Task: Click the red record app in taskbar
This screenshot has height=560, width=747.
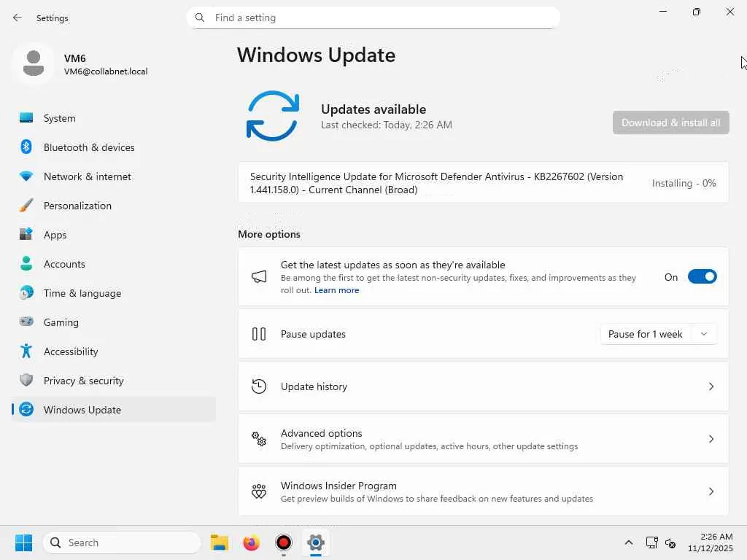Action: click(284, 542)
